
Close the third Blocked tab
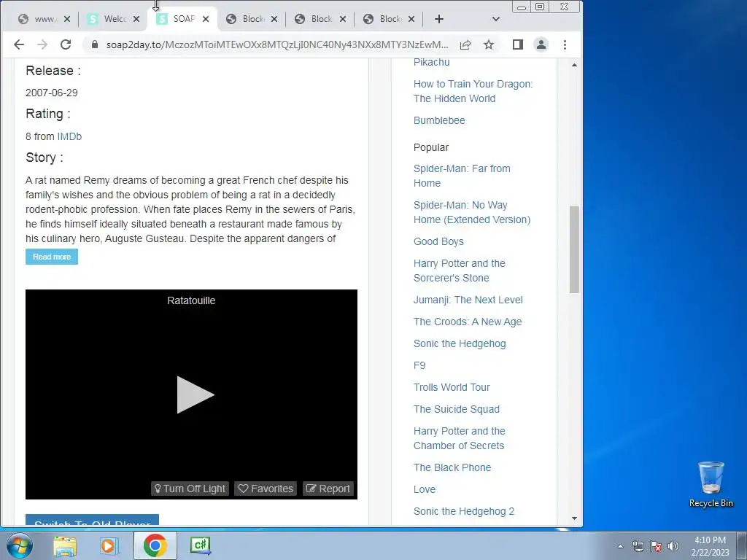coord(411,19)
